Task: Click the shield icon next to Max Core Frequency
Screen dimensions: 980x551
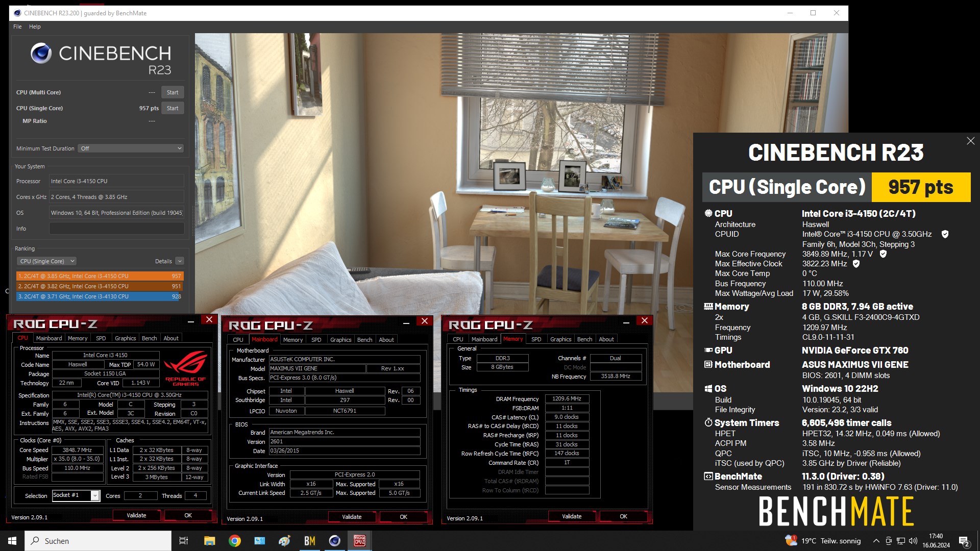Action: click(x=883, y=254)
